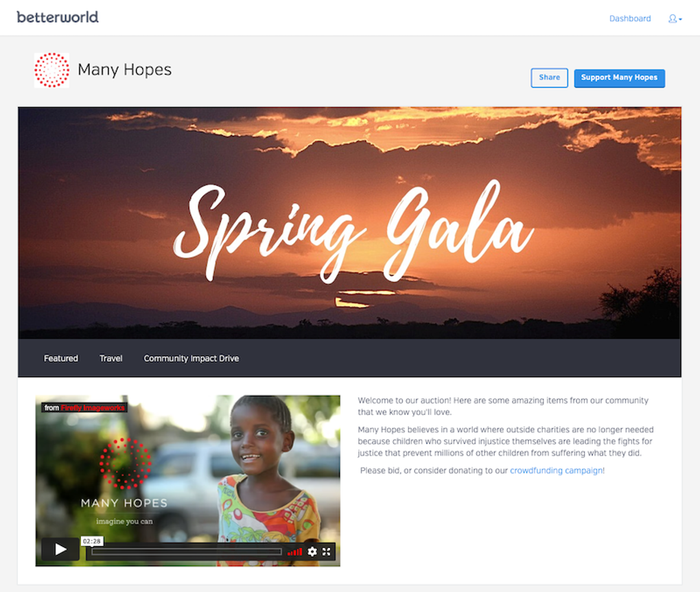Open the video settings gear
The width and height of the screenshot is (700, 592).
pyautogui.click(x=312, y=552)
